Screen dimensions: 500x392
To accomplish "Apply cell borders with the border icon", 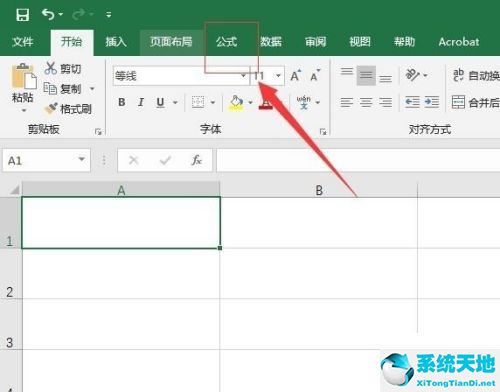I will click(198, 102).
